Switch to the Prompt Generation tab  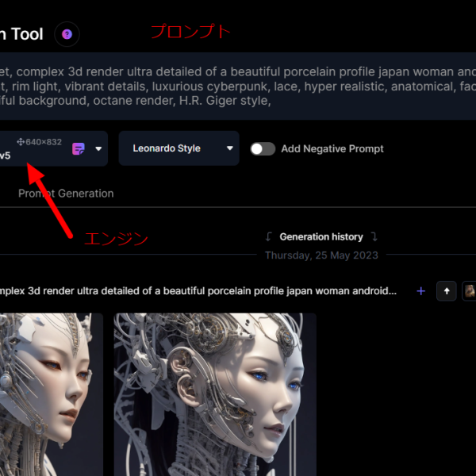tap(66, 194)
